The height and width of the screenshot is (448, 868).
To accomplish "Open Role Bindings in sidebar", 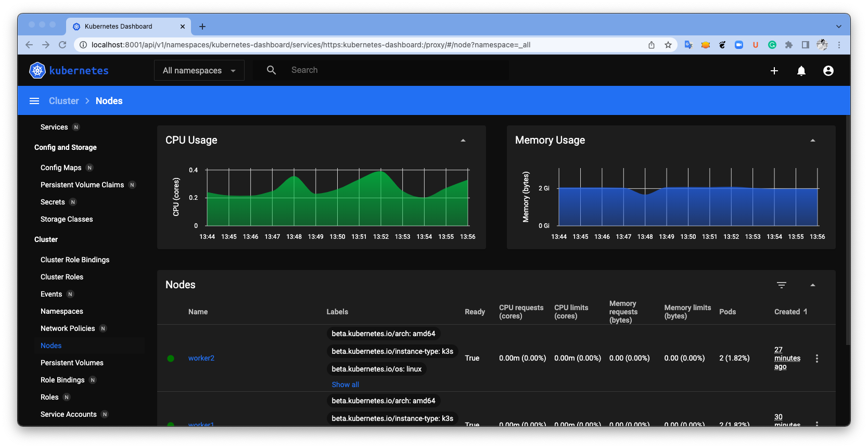I will point(62,380).
